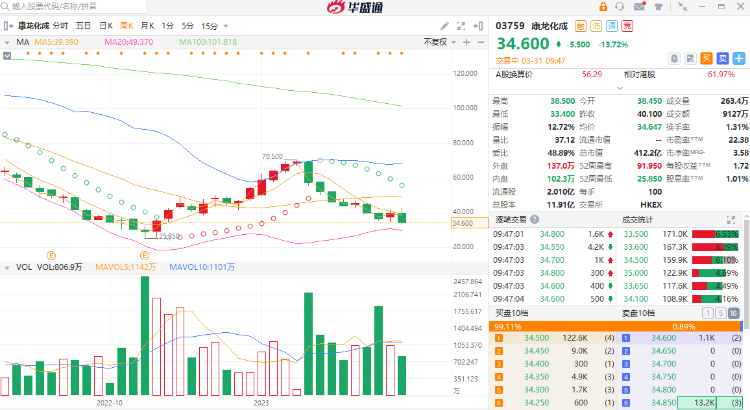Show 1 level of order book depth
750x410 pixels.
click(709, 314)
